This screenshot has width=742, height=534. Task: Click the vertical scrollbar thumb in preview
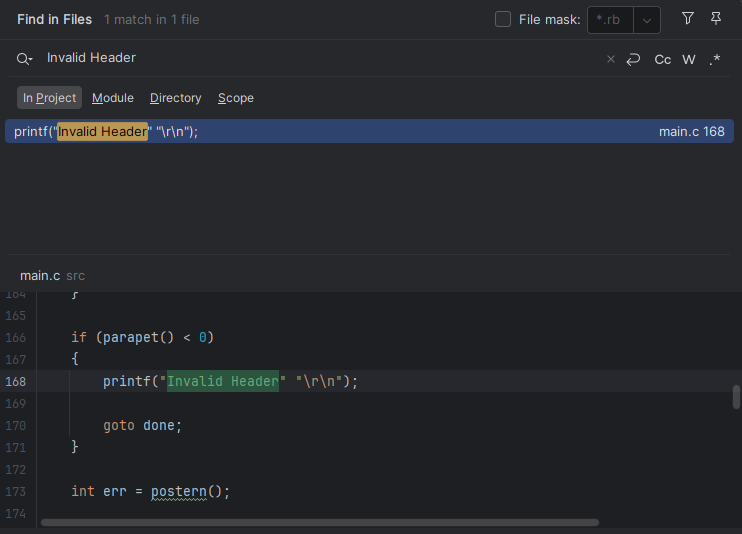coord(736,397)
